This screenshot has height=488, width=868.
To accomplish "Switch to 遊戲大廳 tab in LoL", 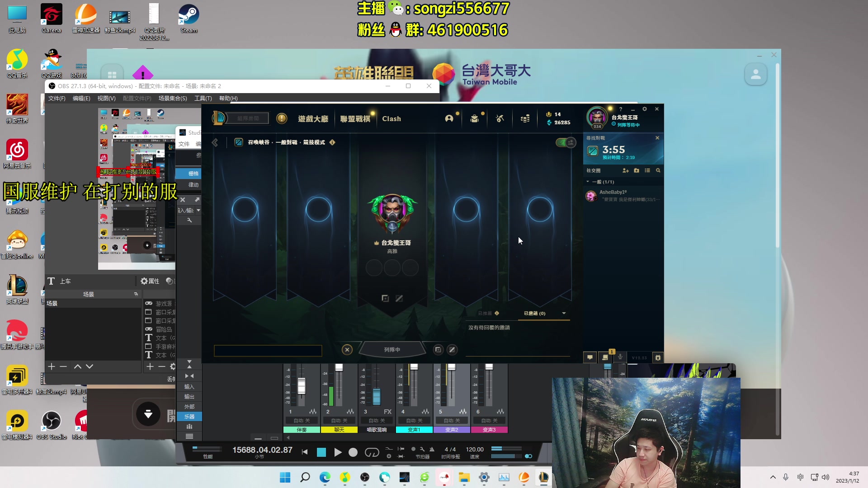I will 313,119.
